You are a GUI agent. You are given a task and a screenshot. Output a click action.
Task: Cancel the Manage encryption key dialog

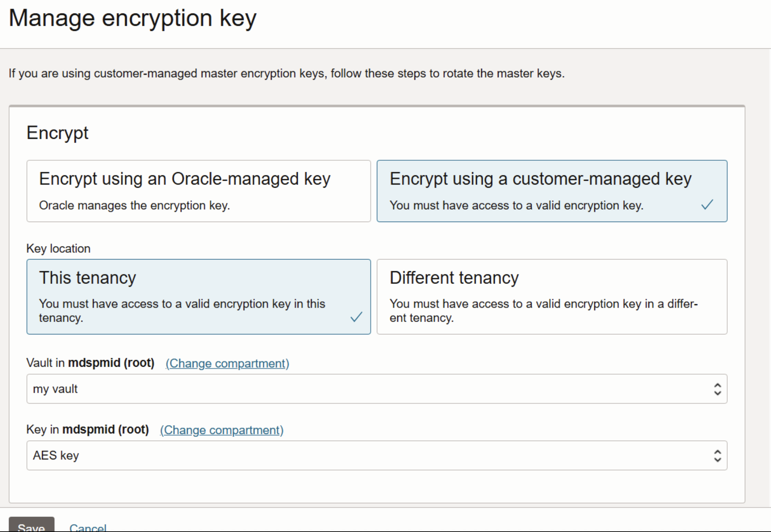click(88, 527)
